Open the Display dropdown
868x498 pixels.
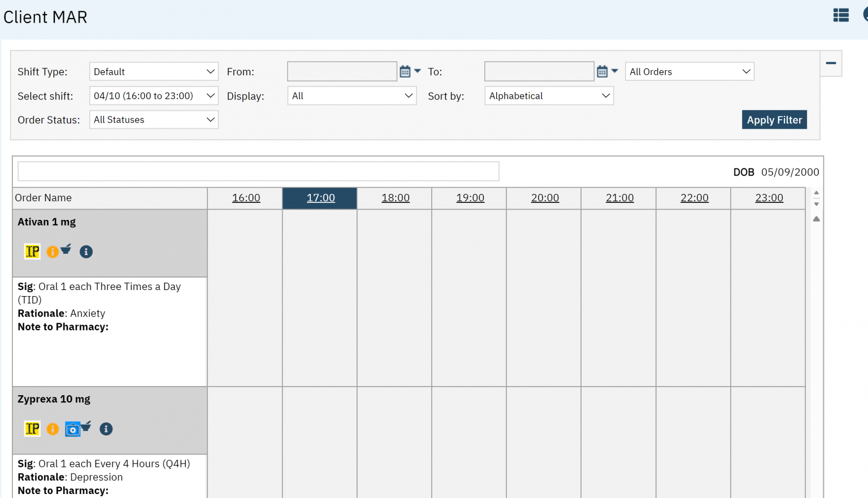point(351,96)
